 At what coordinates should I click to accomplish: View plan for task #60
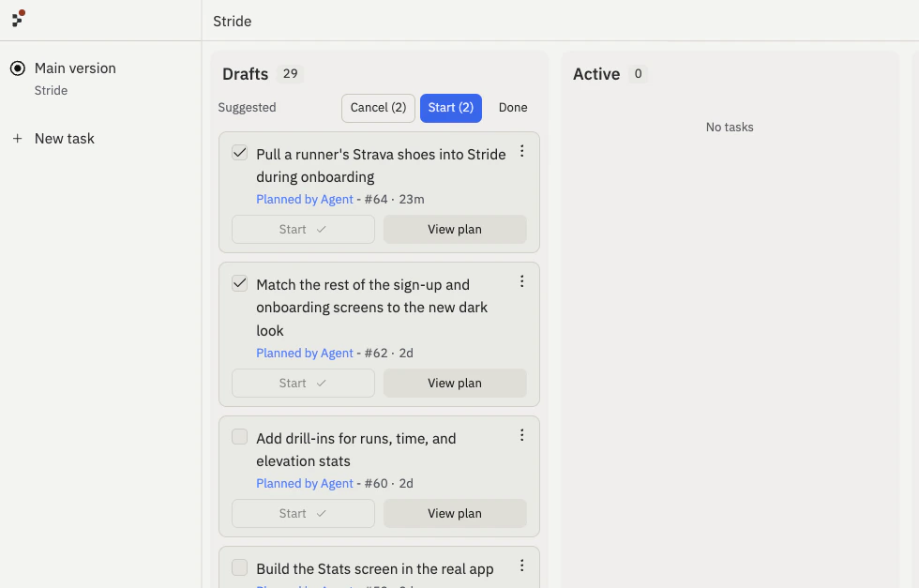[x=455, y=514]
